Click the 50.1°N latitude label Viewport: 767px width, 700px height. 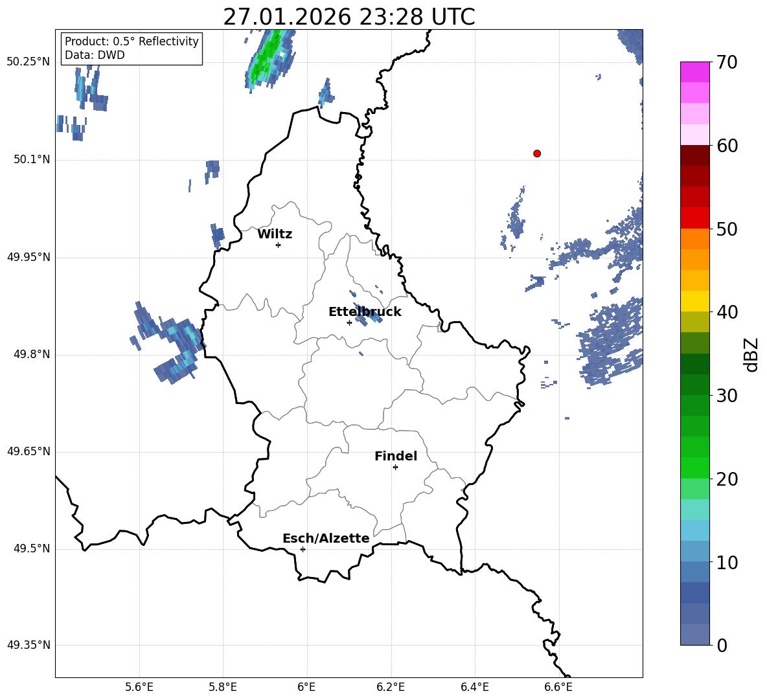(32, 159)
